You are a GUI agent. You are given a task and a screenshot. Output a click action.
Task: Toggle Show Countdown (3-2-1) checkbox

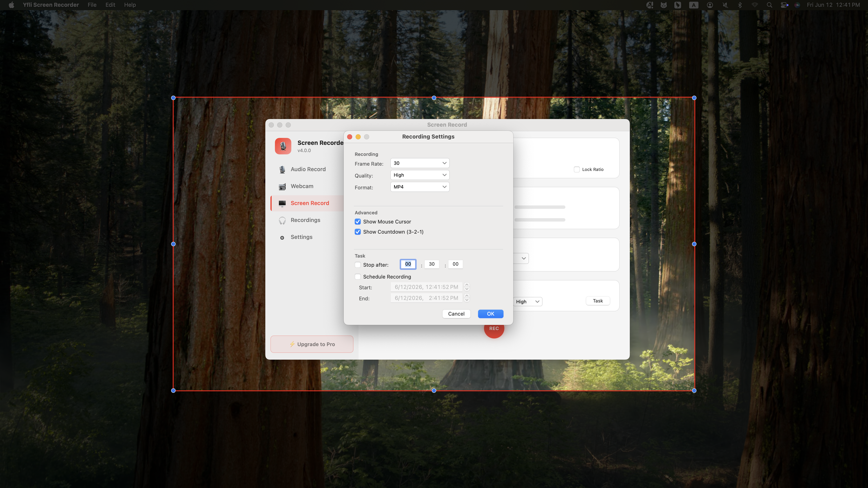point(357,232)
